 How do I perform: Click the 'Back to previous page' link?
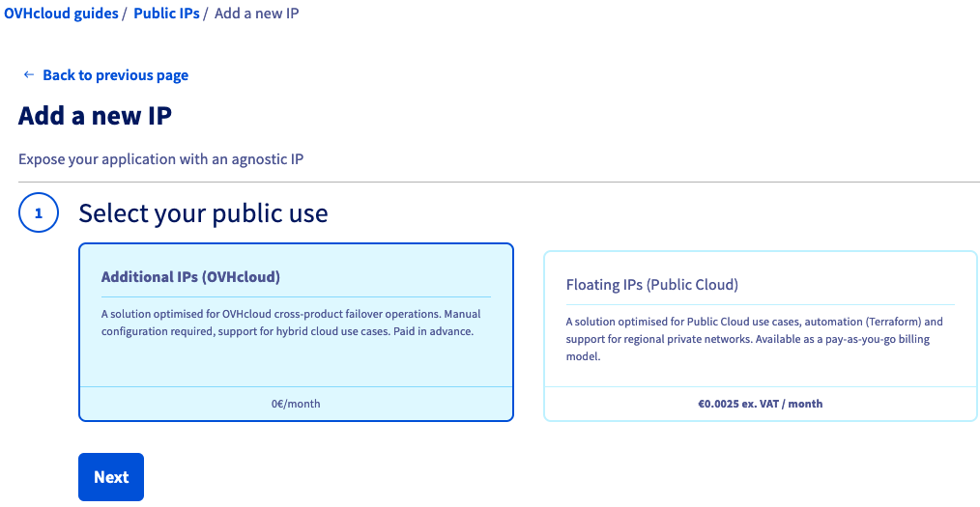point(115,75)
